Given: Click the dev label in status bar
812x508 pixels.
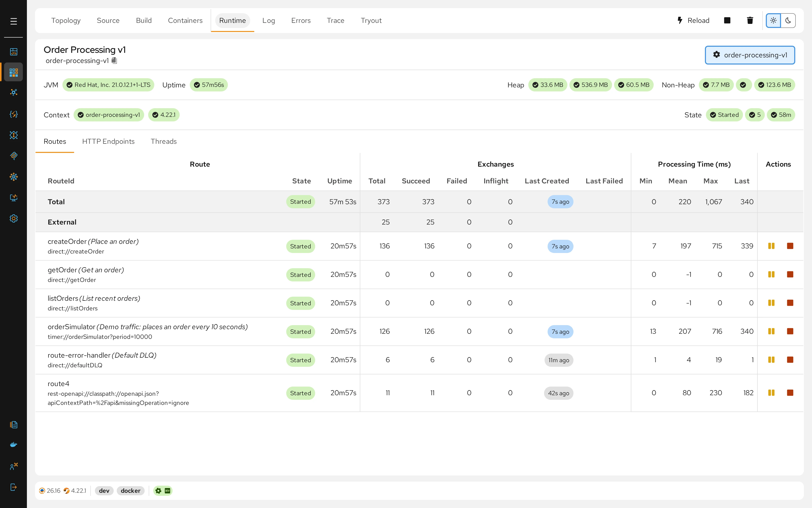Looking at the screenshot, I should coord(104,490).
